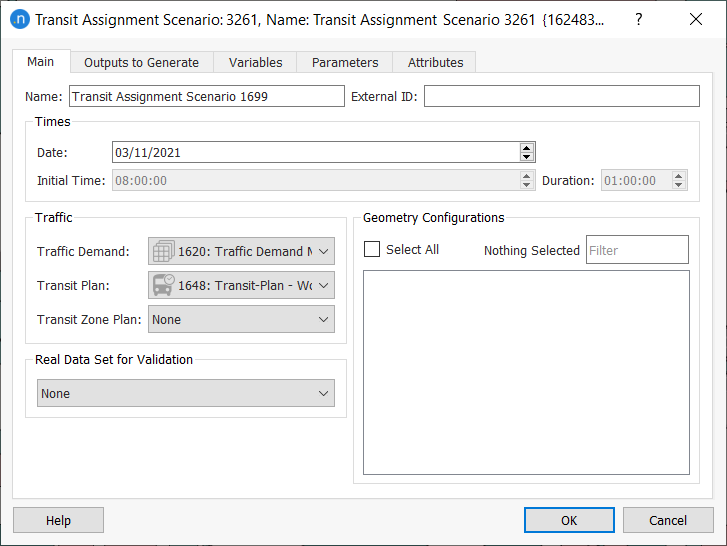Open the Variables tab

coord(255,63)
